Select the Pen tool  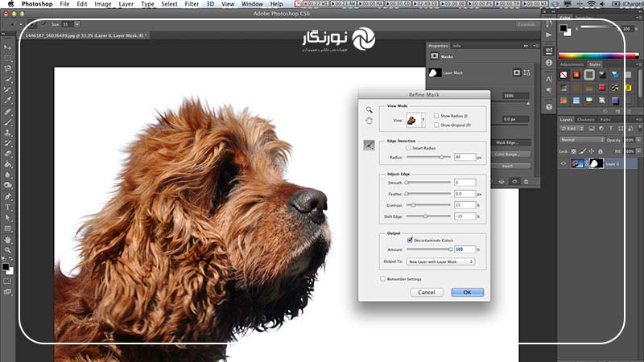7,196
